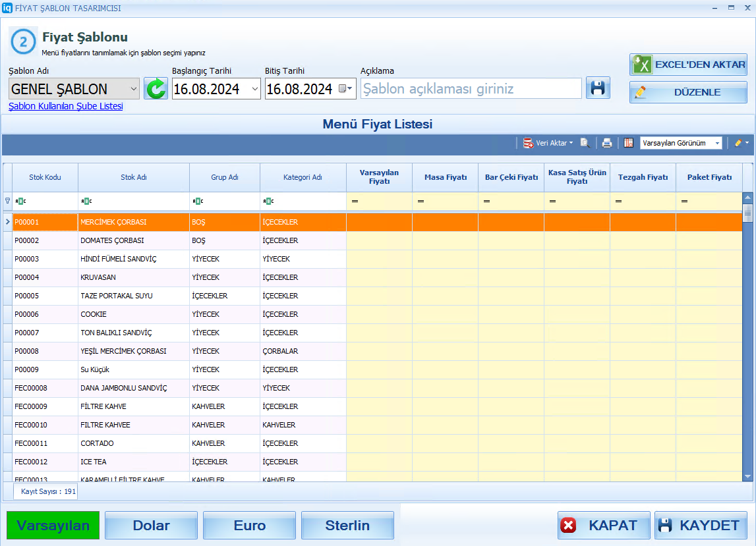Click the calendar icon in Bitiş Tarihi
The width and height of the screenshot is (756, 546).
point(342,89)
